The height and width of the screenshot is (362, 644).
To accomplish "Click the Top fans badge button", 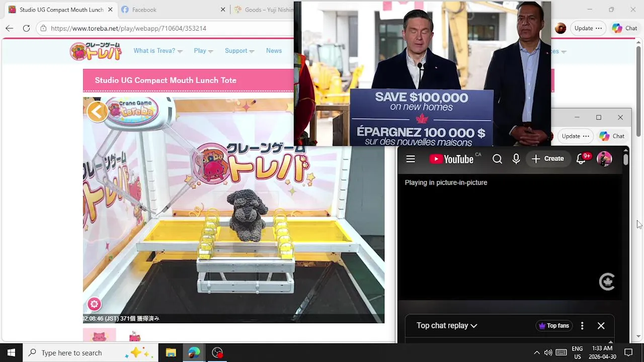I will pyautogui.click(x=554, y=326).
